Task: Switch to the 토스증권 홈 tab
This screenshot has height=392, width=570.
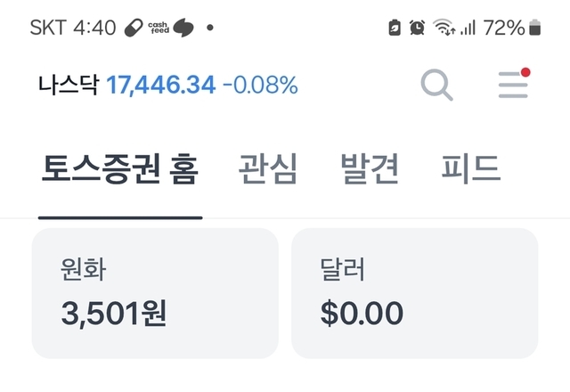Action: (x=120, y=169)
